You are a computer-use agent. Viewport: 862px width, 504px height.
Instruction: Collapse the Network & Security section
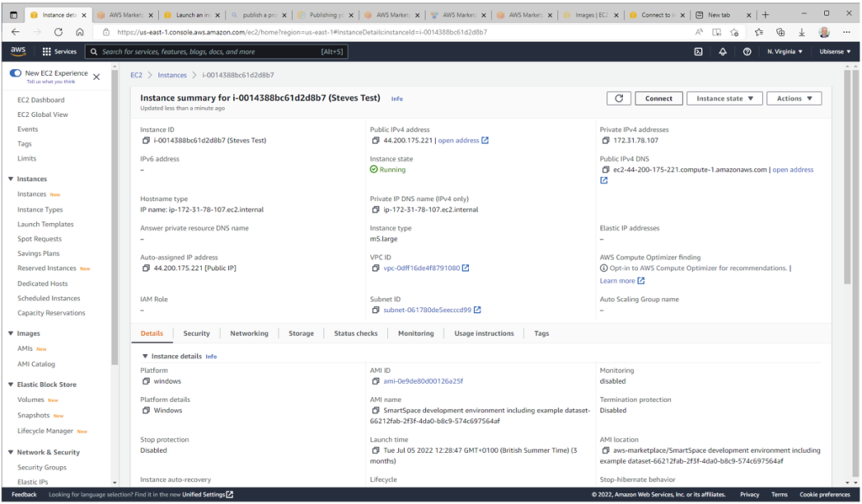point(10,453)
